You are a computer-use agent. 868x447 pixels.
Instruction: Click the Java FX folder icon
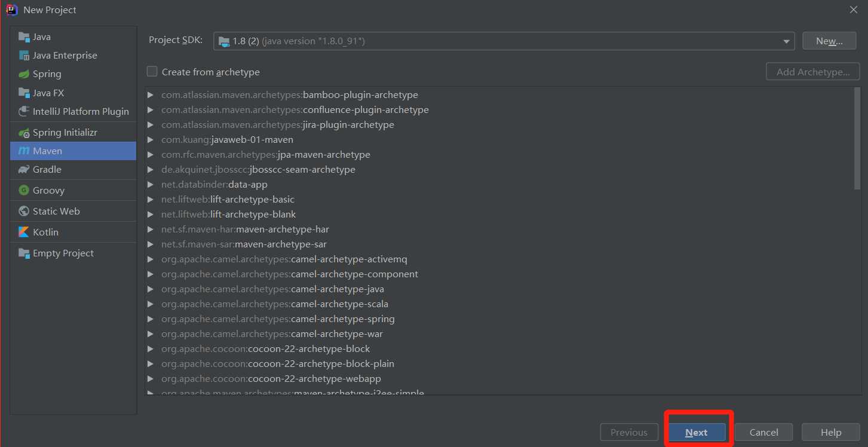click(x=24, y=93)
